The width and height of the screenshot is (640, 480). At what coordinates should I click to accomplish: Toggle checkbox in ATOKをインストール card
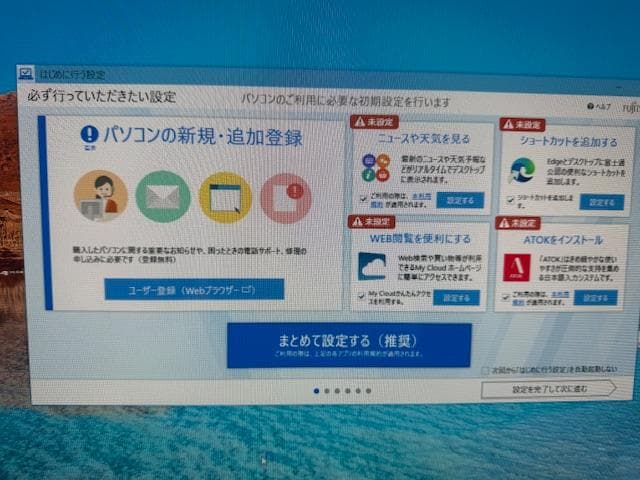tap(505, 297)
